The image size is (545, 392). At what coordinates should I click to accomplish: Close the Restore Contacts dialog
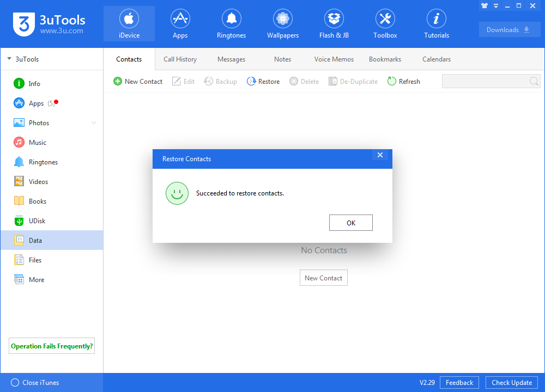point(380,155)
